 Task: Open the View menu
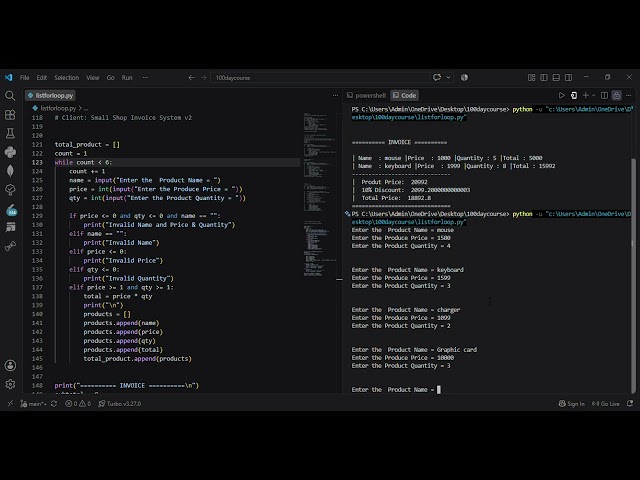click(x=93, y=78)
